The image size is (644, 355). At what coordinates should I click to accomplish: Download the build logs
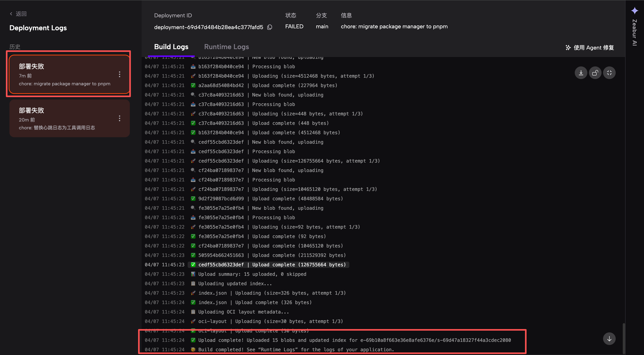581,73
